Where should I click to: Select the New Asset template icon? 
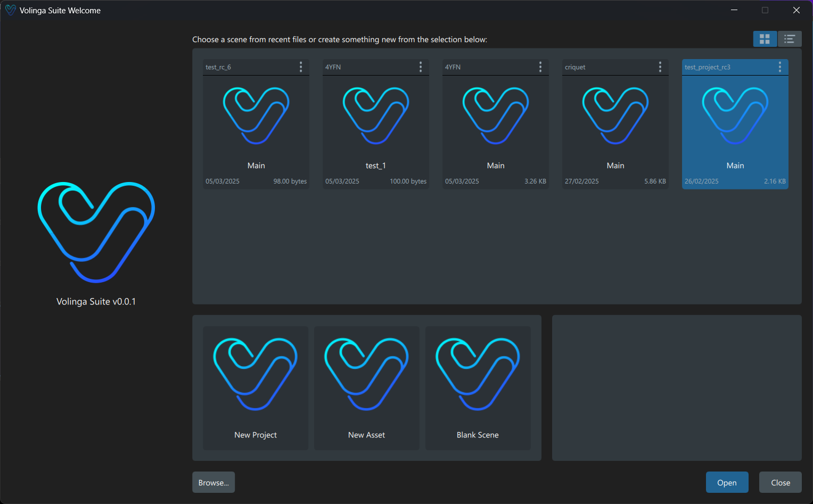click(x=366, y=374)
